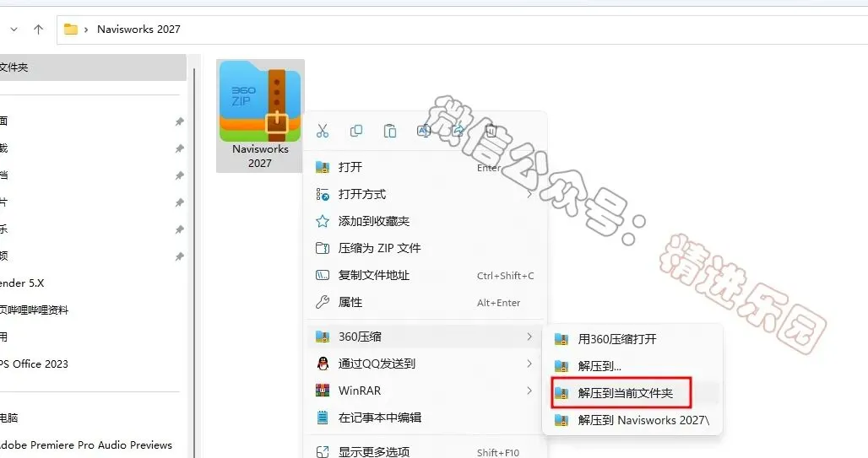Expand the arrow next to WinRAR
This screenshot has width=868, height=458.
[529, 391]
